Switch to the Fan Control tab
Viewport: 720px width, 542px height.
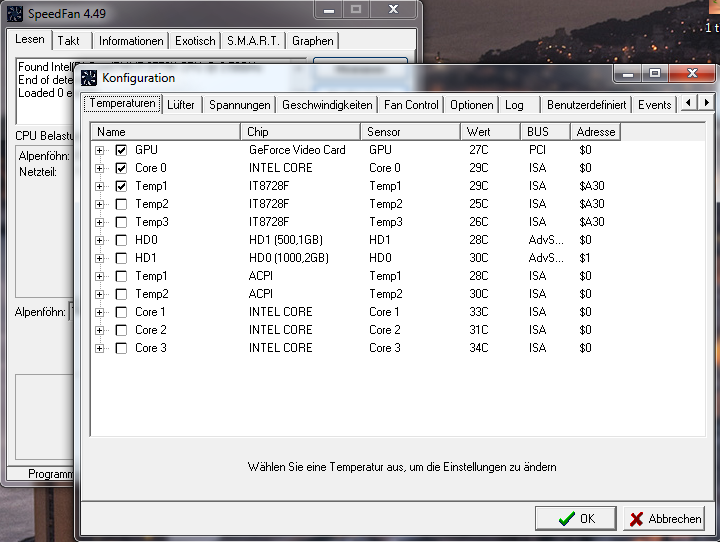point(411,105)
